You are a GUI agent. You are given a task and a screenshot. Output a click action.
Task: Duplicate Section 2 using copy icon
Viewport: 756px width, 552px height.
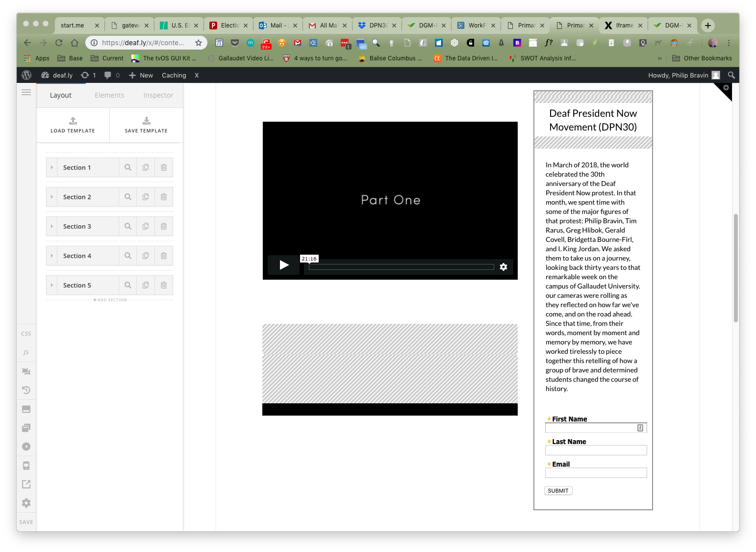pyautogui.click(x=146, y=197)
